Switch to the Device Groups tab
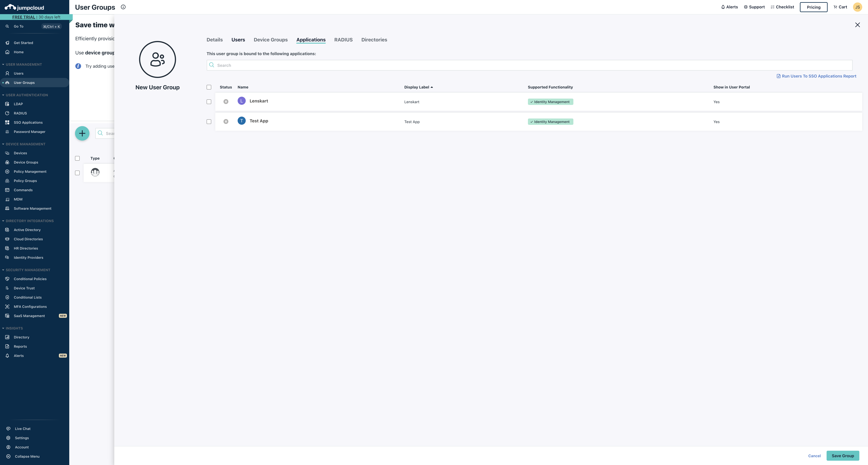This screenshot has width=868, height=465. [271, 40]
